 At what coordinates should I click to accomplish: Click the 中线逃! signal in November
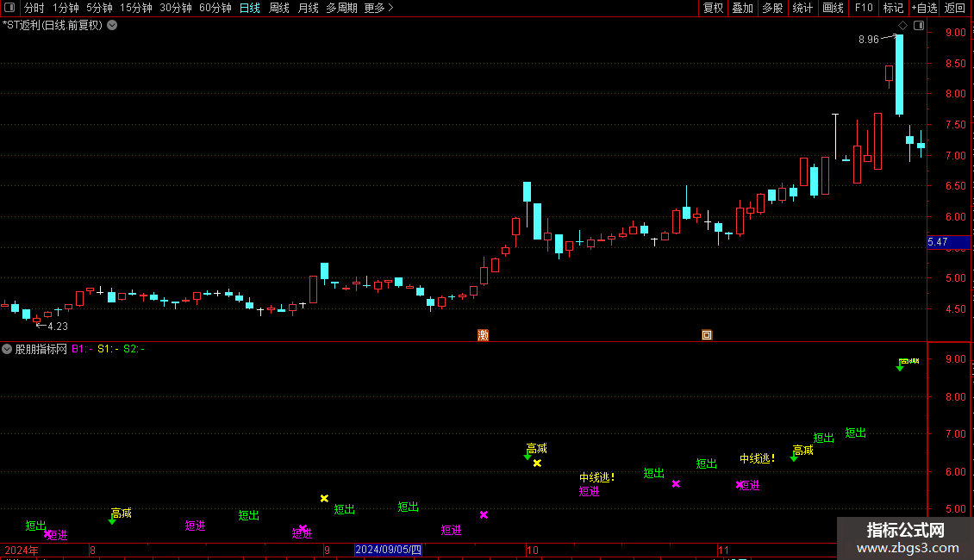757,459
